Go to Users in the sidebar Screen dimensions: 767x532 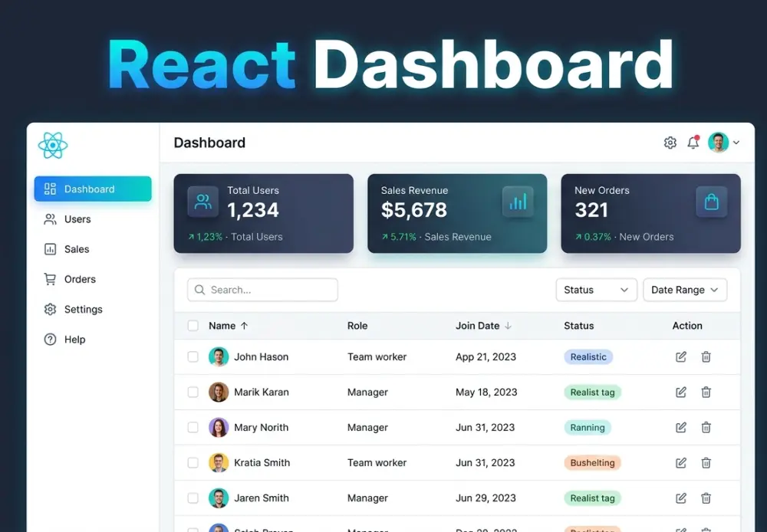pyautogui.click(x=67, y=219)
